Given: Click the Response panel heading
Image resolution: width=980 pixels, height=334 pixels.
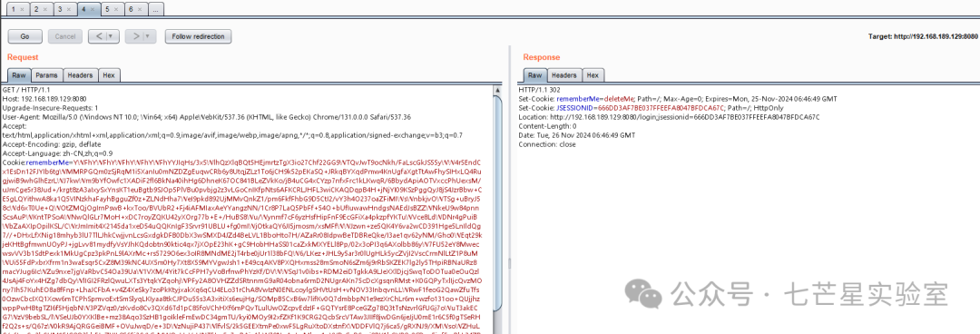Looking at the screenshot, I should [541, 57].
